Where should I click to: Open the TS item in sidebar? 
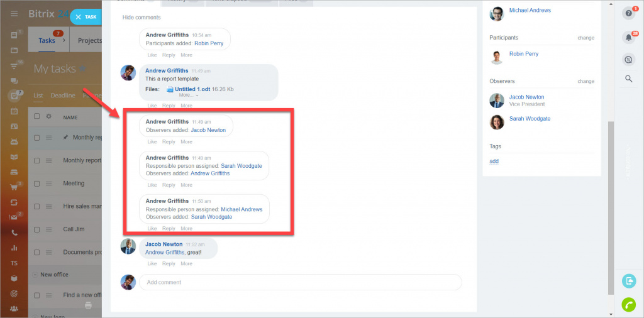click(x=14, y=263)
